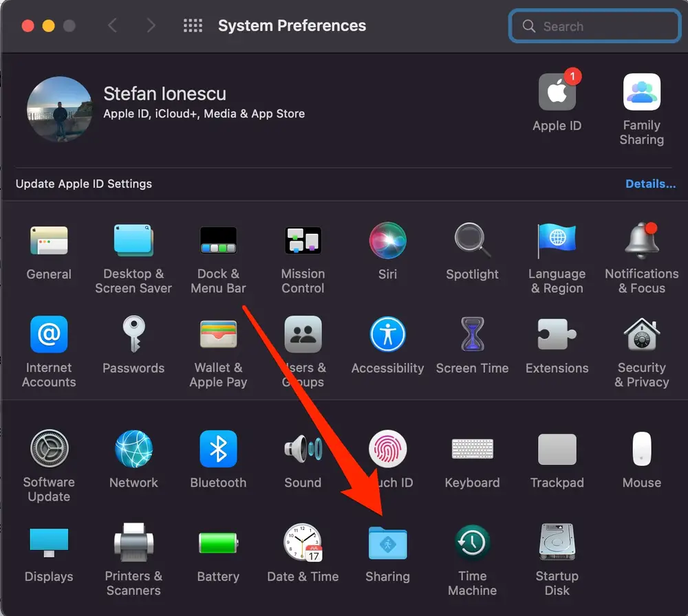
Task: Open Printers & Scanners pane
Action: tap(133, 542)
